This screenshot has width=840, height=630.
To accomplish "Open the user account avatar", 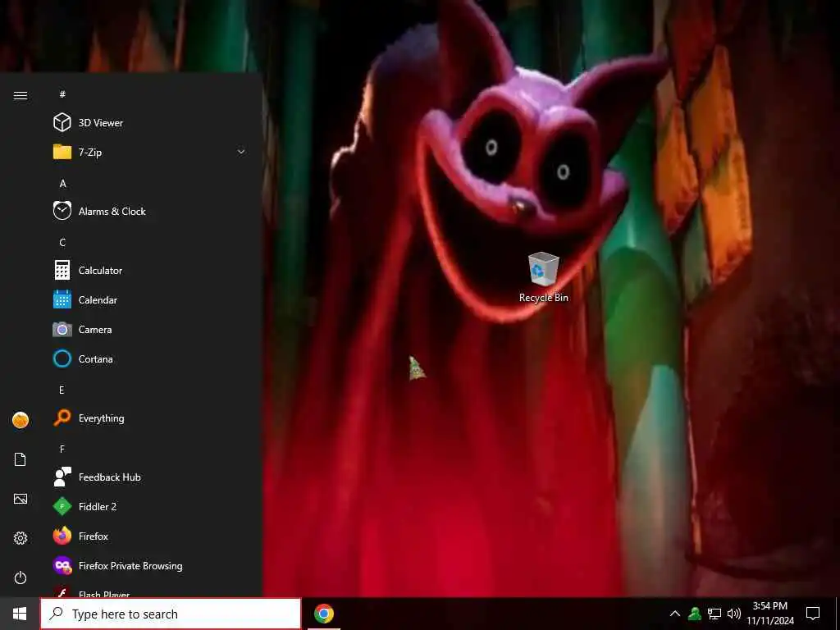I will pos(21,420).
